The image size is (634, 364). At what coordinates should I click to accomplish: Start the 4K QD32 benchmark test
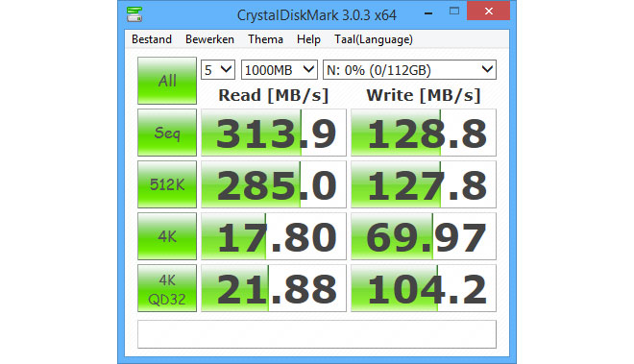click(x=167, y=288)
